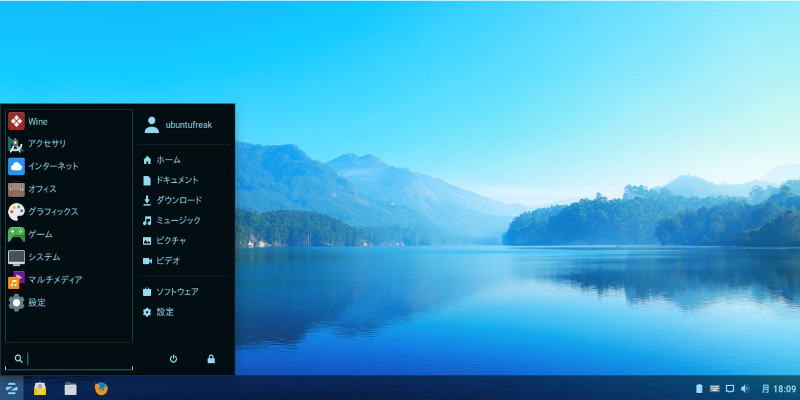
Task: Click the search magnifier icon
Action: tap(18, 359)
